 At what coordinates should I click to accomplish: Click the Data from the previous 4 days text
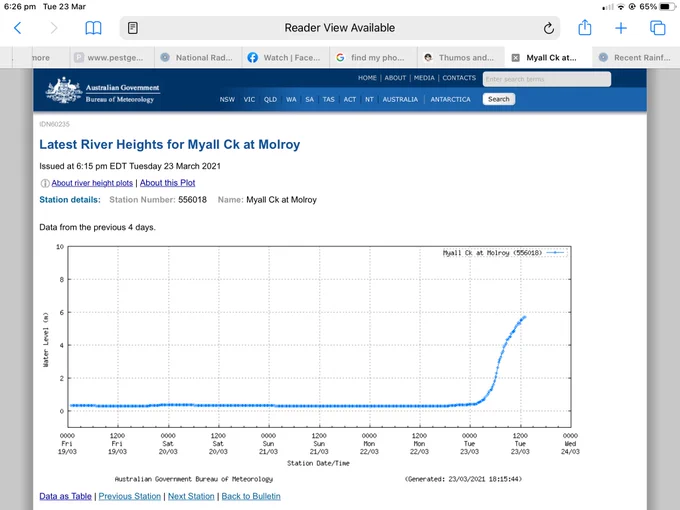[97, 227]
